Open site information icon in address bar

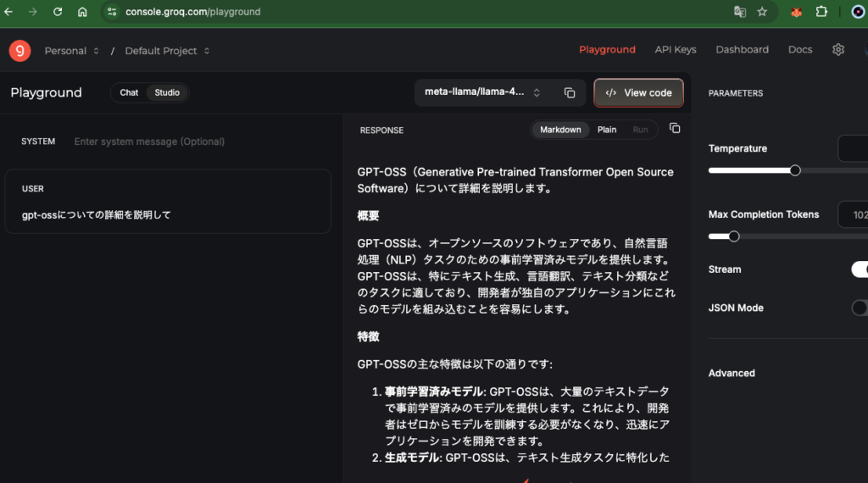[112, 12]
